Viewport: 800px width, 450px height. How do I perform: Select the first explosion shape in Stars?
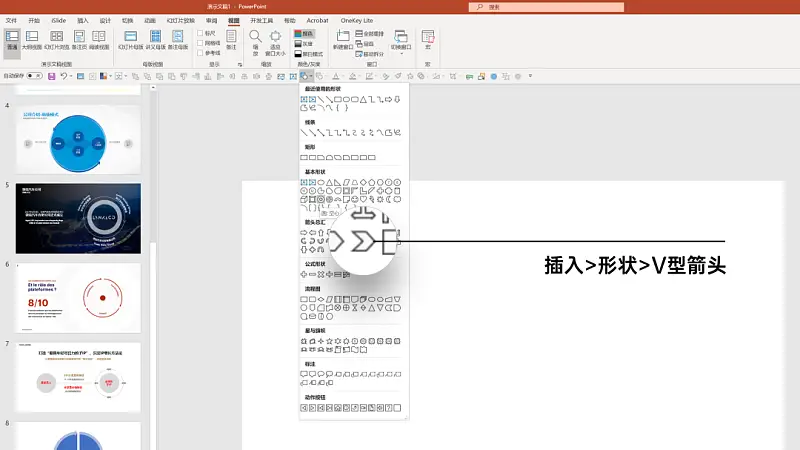pos(304,341)
